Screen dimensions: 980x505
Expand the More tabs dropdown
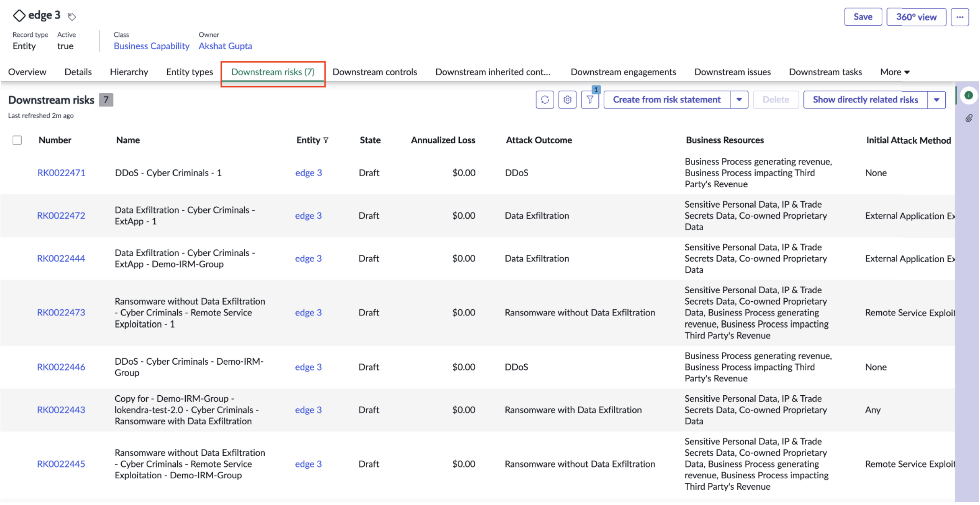[895, 72]
